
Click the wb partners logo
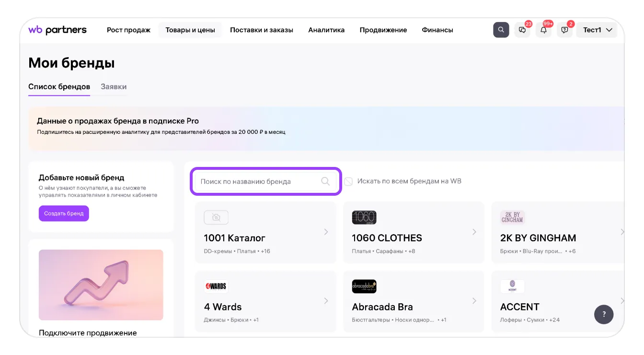57,30
